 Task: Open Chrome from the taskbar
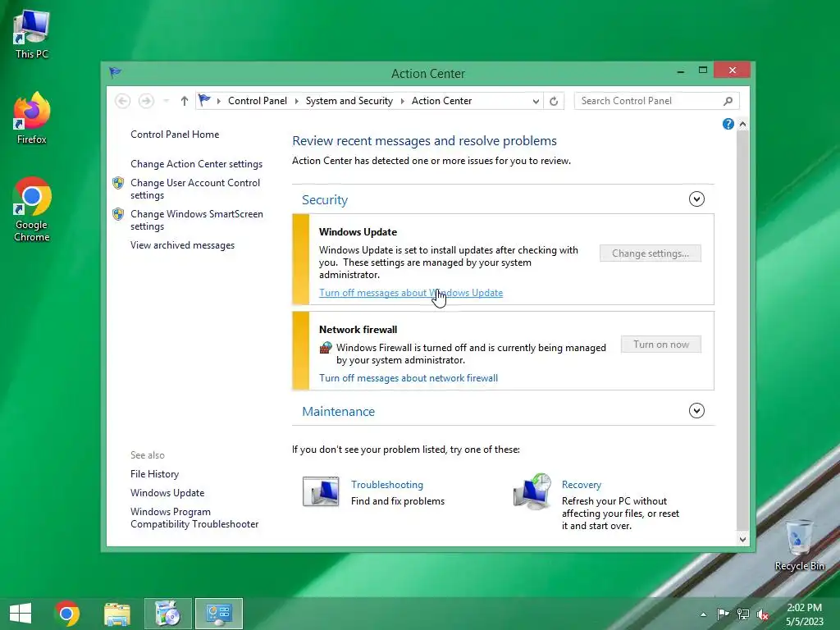(x=67, y=614)
